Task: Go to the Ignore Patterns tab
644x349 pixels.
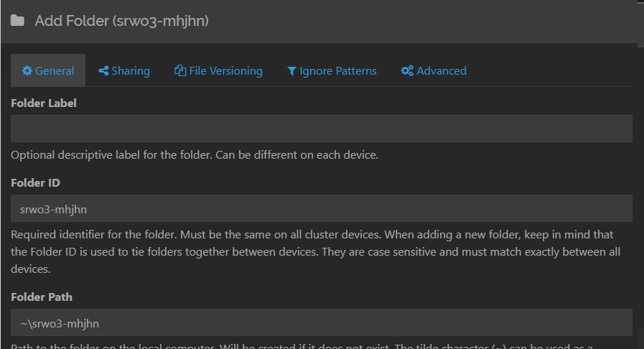Action: click(x=338, y=70)
